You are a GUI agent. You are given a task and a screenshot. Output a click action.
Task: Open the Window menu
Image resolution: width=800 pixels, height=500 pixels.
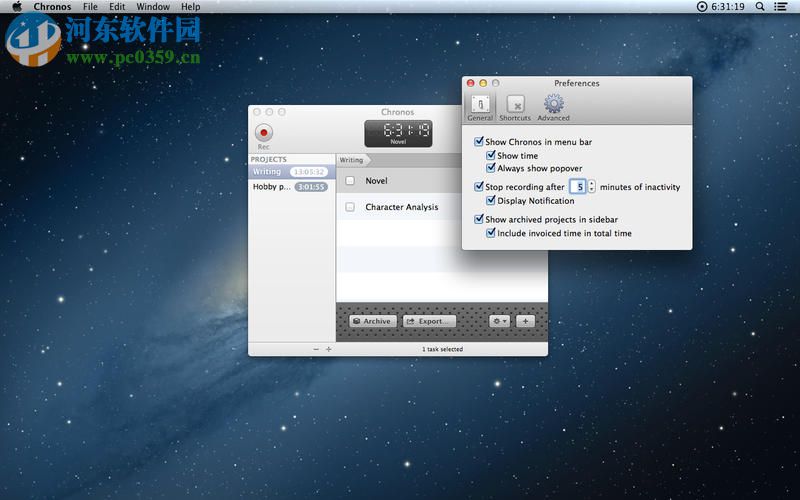click(x=153, y=7)
